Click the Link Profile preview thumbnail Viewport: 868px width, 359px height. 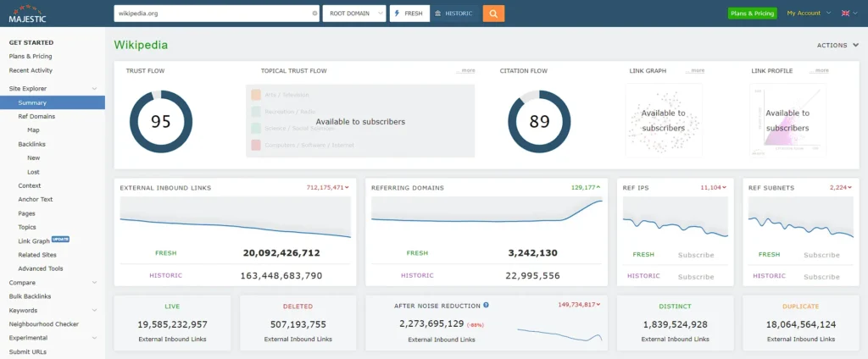[787, 120]
